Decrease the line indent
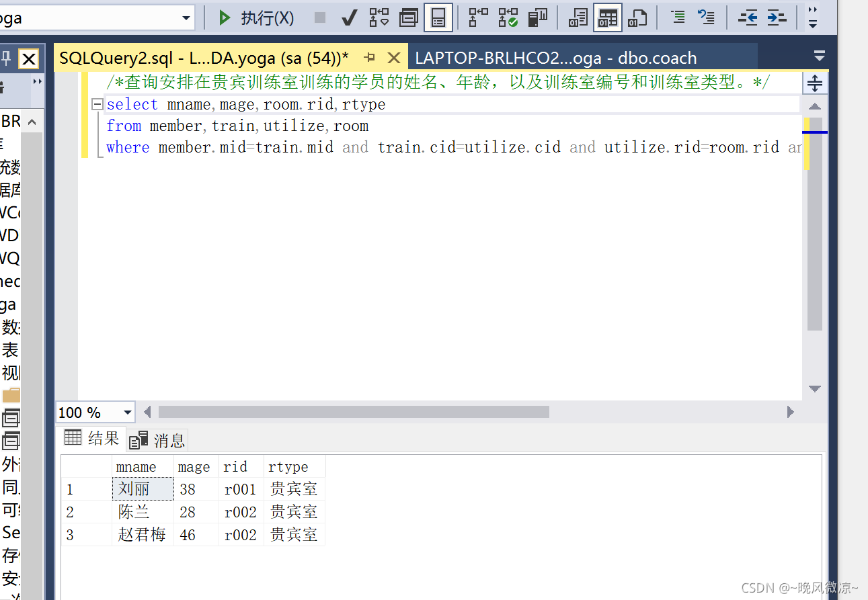This screenshot has height=600, width=868. coord(748,18)
